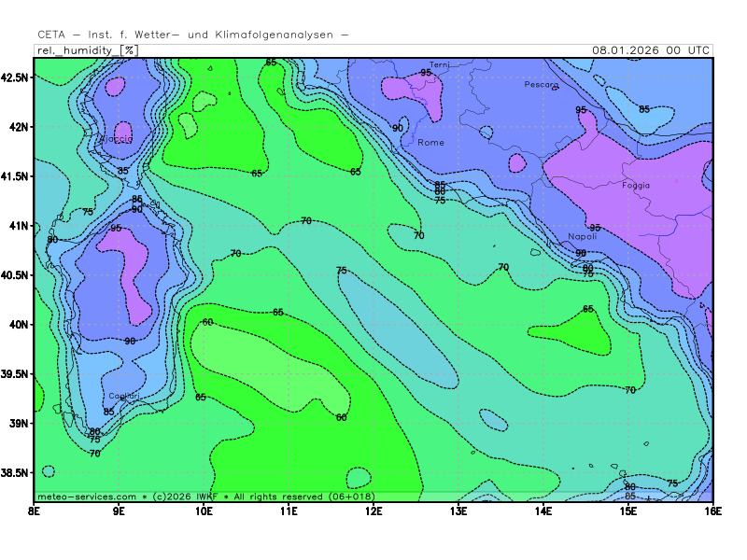Click the CETA institute title text
Screen dimensions: 747x560
(192, 35)
